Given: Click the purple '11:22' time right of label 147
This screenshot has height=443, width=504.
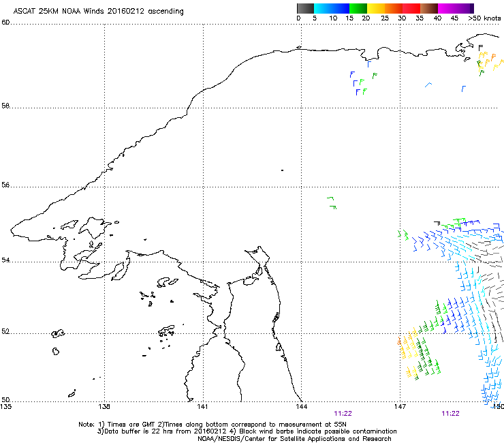Looking at the screenshot, I should 451,414.
